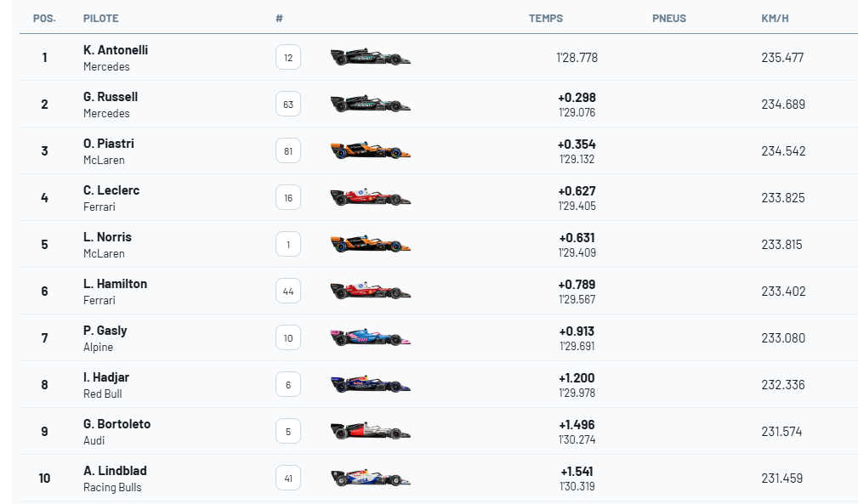
Task: Open G. Russell driver name
Action: coord(111,97)
